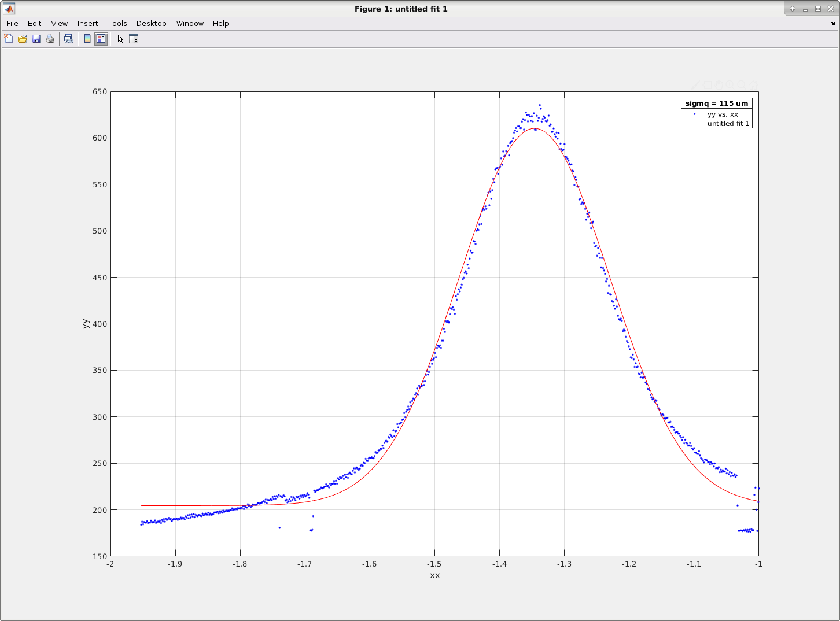This screenshot has width=840, height=621.
Task: Click the 'untitled fit 1' legend entry
Action: pos(728,124)
